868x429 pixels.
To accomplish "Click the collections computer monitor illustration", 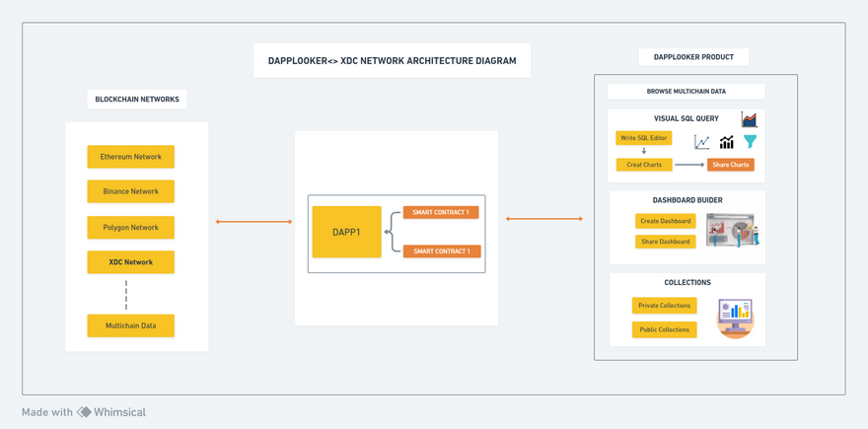I will coord(735,318).
